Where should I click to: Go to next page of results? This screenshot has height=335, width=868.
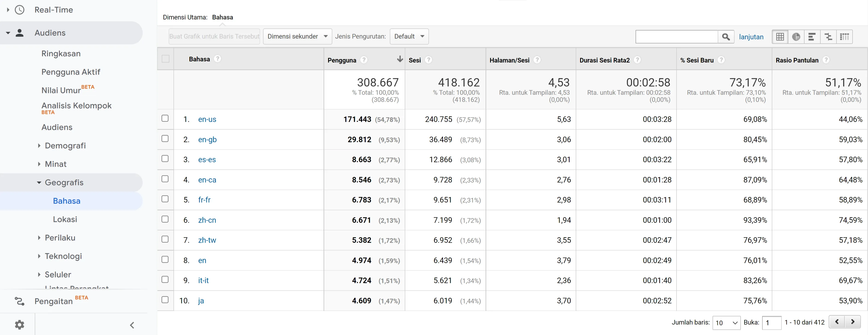click(x=853, y=321)
